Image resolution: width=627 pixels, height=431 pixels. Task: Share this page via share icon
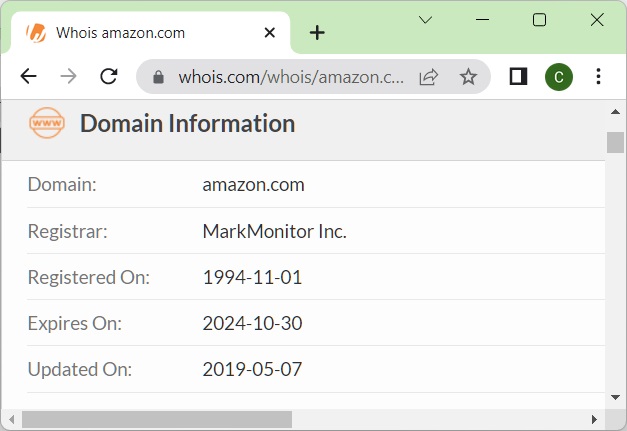click(x=428, y=77)
